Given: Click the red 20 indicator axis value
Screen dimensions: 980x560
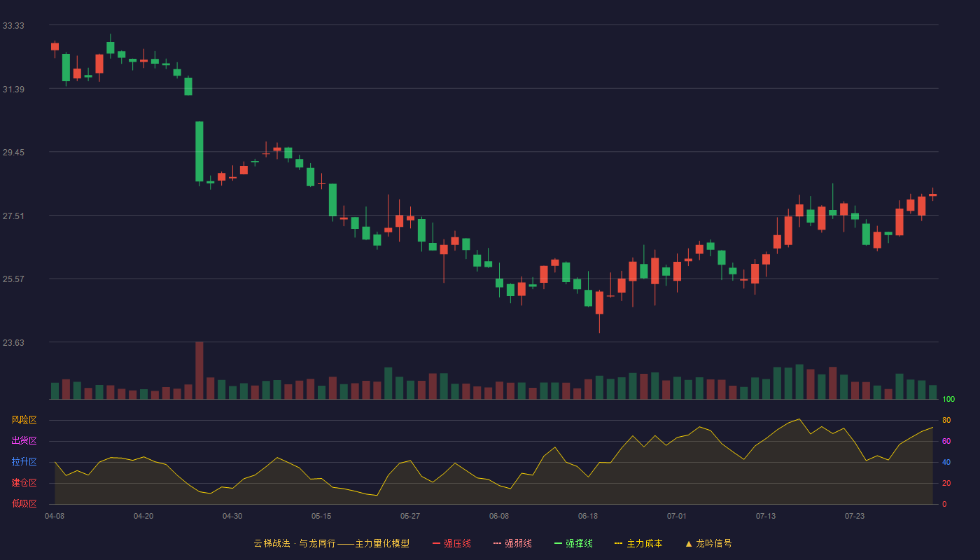Looking at the screenshot, I should pyautogui.click(x=946, y=483).
